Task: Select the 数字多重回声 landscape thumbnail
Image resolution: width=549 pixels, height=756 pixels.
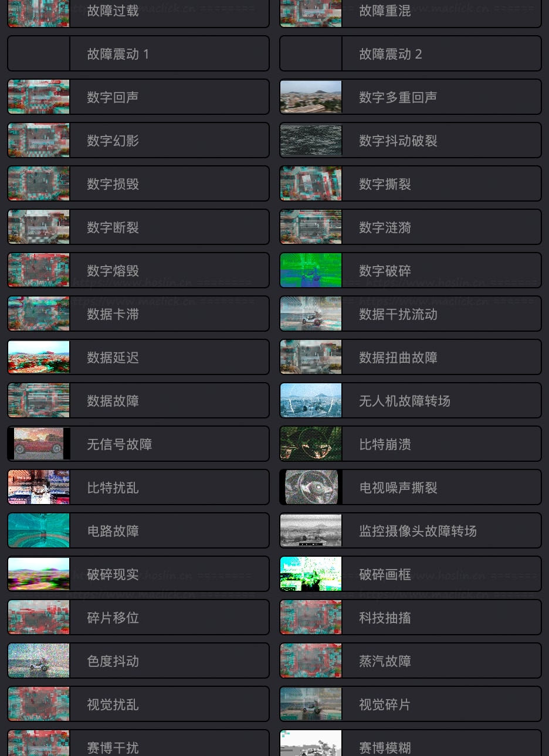Action: pos(311,97)
